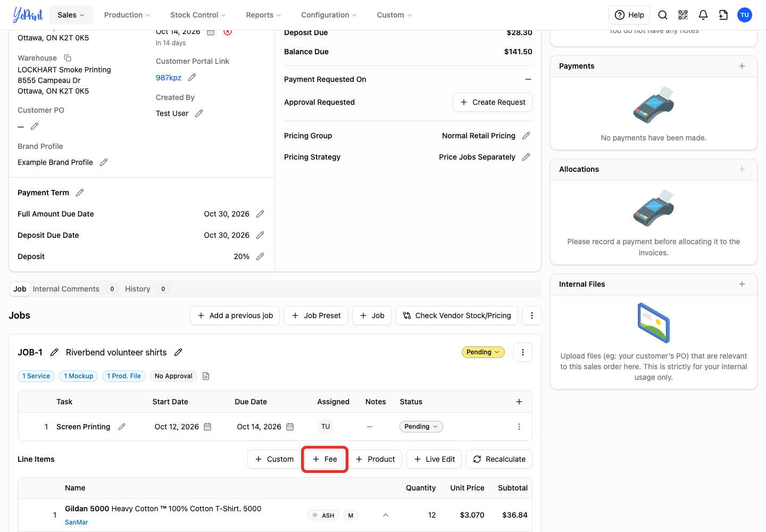The height and width of the screenshot is (532, 766).
Task: Open the Stock Control menu
Action: coord(198,15)
